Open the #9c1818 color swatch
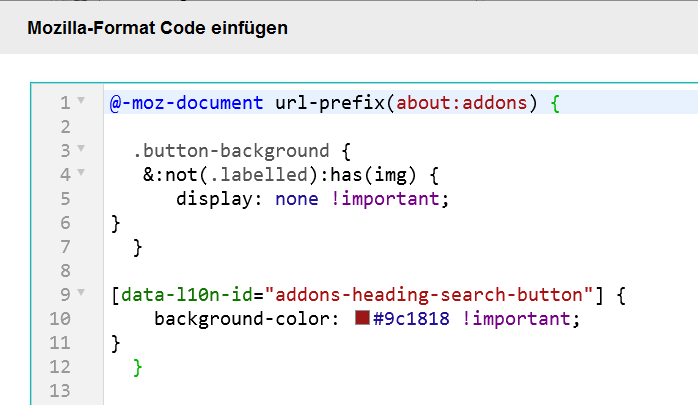The width and height of the screenshot is (698, 405). [x=363, y=319]
